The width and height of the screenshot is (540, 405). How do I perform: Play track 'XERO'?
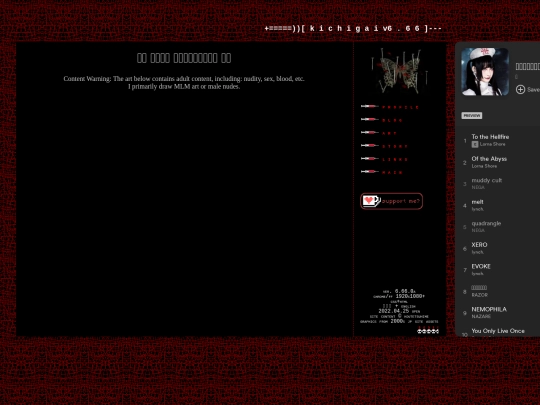pos(479,245)
